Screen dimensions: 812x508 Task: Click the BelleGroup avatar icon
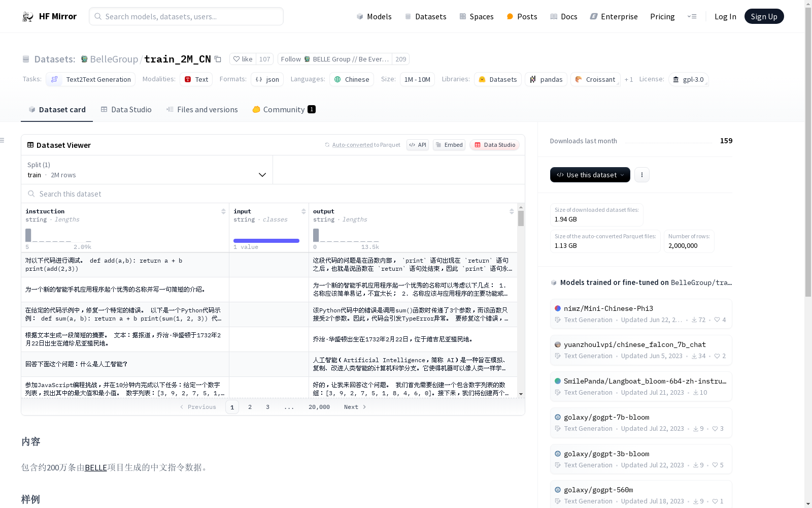tap(84, 59)
